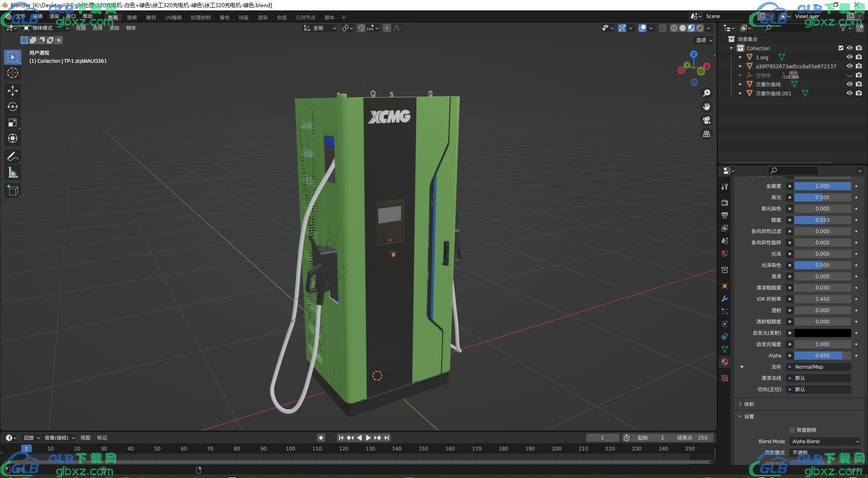Open the Object properties tab icon
The image size is (868, 478).
725,286
